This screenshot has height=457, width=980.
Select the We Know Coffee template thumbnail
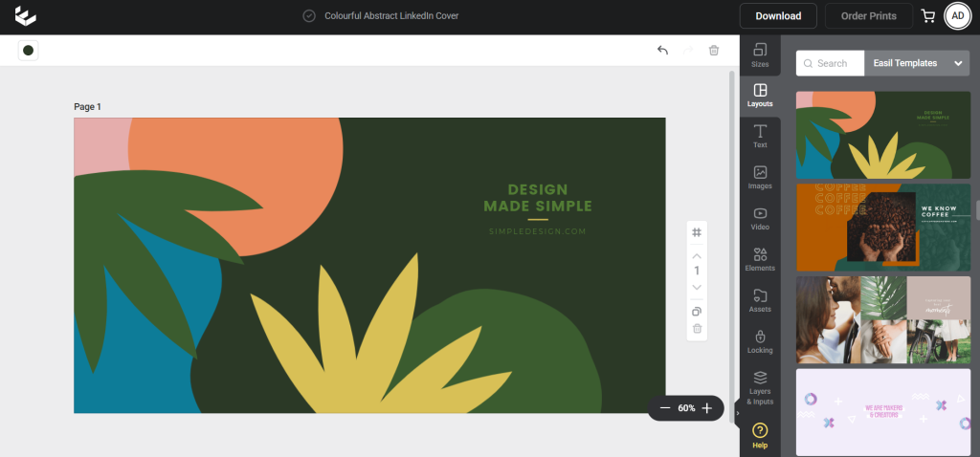coord(883,228)
